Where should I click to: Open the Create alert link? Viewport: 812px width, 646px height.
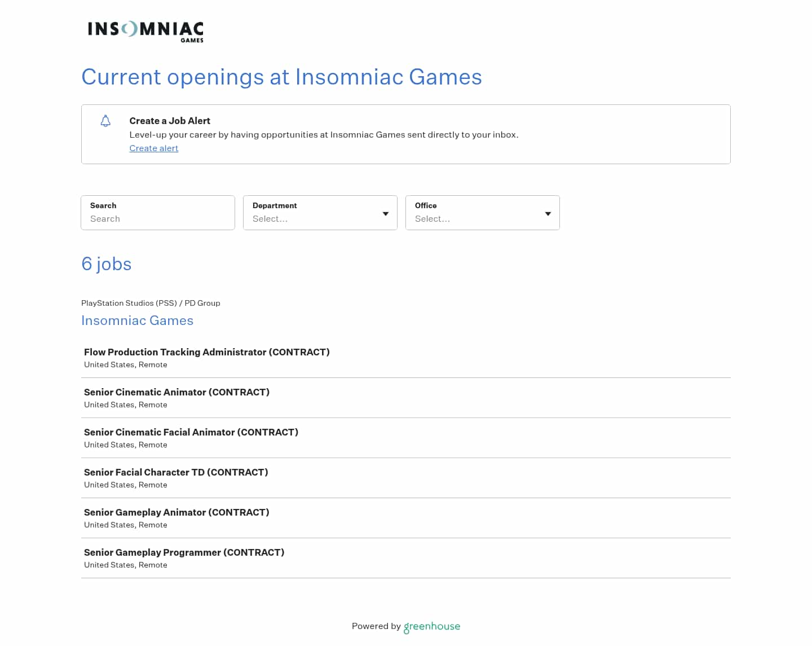[153, 148]
